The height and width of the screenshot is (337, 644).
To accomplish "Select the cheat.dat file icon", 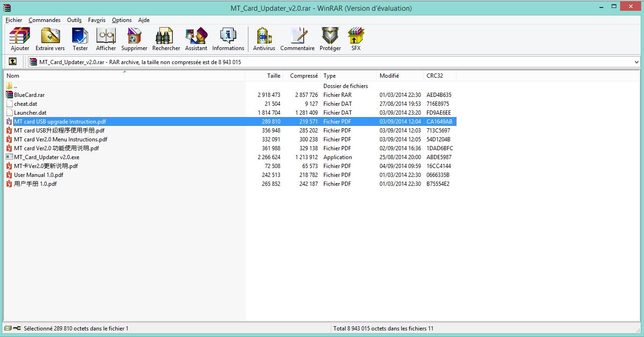I will [9, 104].
